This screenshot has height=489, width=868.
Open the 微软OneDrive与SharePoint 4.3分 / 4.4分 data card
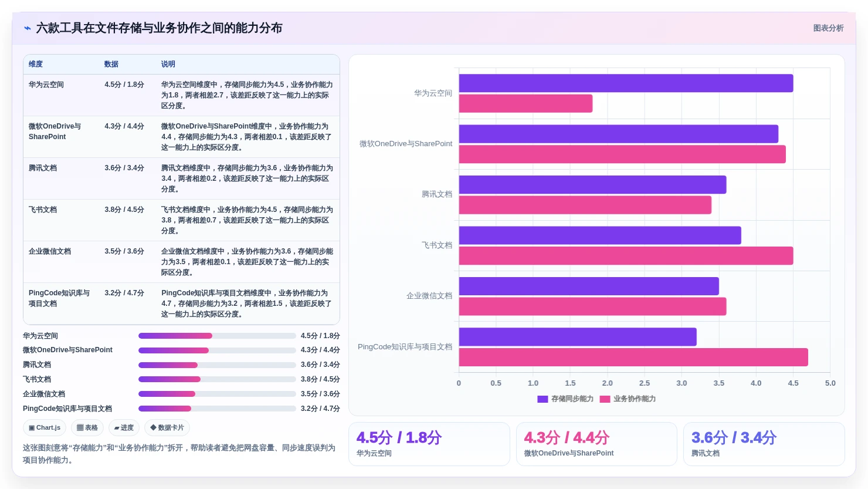click(x=596, y=444)
